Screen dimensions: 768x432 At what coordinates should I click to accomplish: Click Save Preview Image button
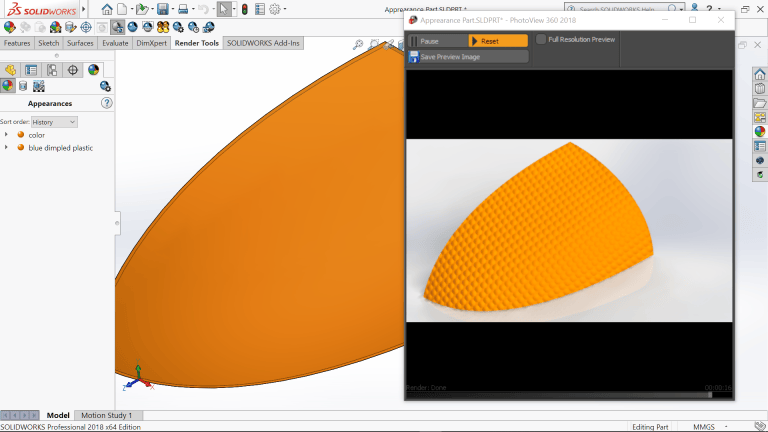pyautogui.click(x=468, y=57)
